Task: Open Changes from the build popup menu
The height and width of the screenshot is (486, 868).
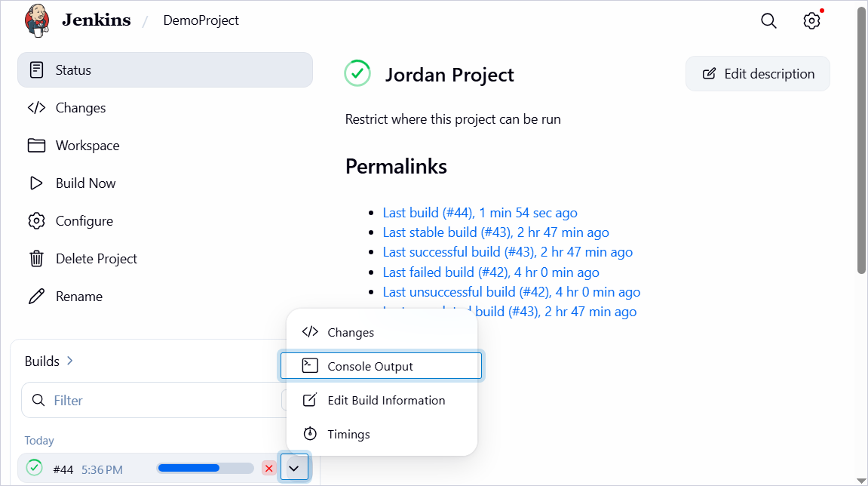Action: [x=381, y=332]
